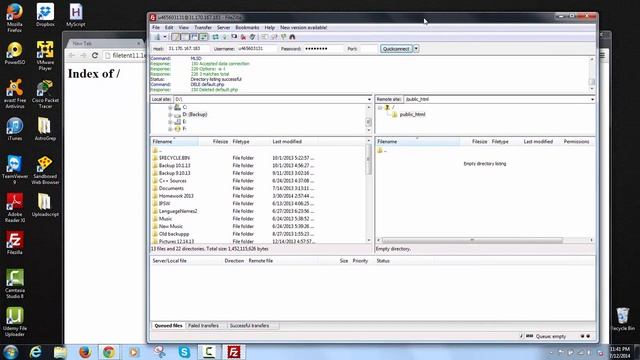The height and width of the screenshot is (360, 640).
Task: Open the Quickconnect history dropdown arrow
Action: click(416, 49)
